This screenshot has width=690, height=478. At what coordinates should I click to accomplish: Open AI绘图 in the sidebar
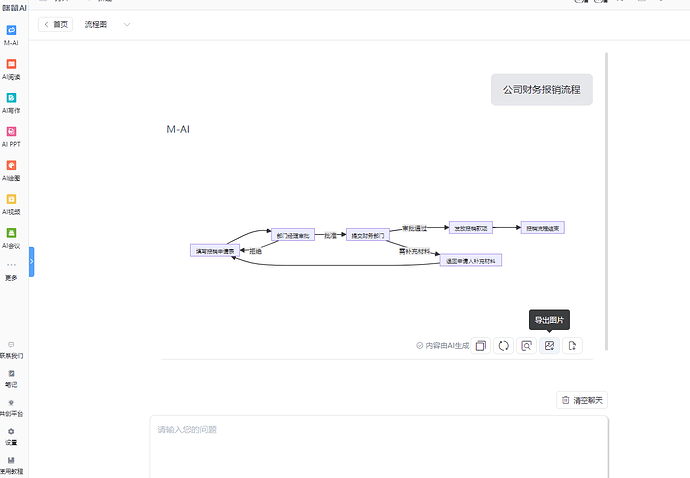tap(12, 170)
